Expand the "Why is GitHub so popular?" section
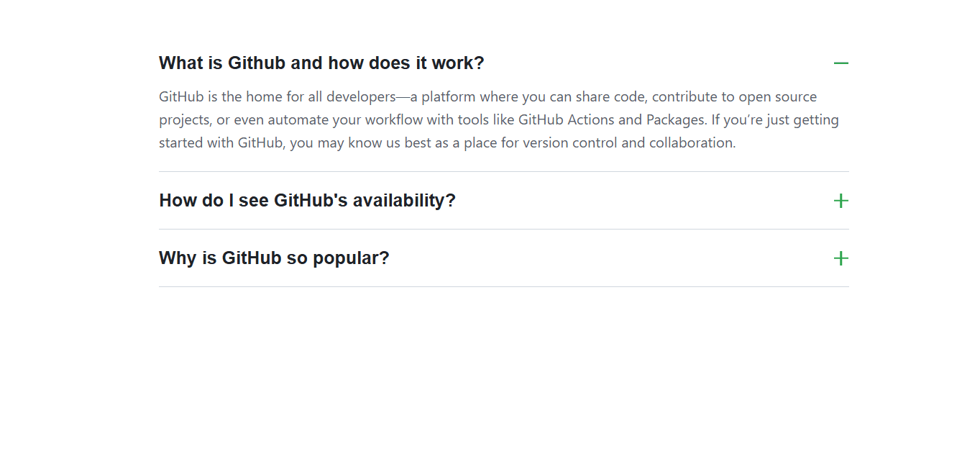 click(x=274, y=258)
